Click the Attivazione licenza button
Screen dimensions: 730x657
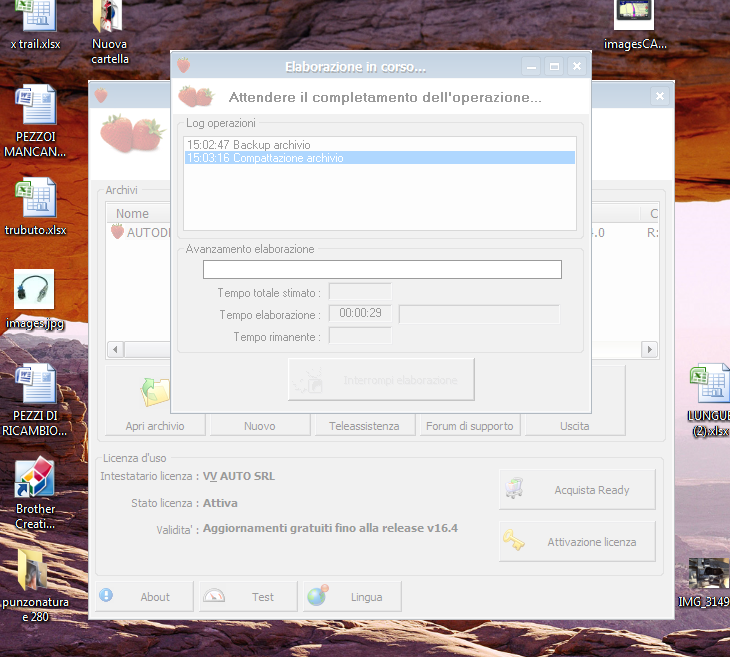(x=577, y=542)
